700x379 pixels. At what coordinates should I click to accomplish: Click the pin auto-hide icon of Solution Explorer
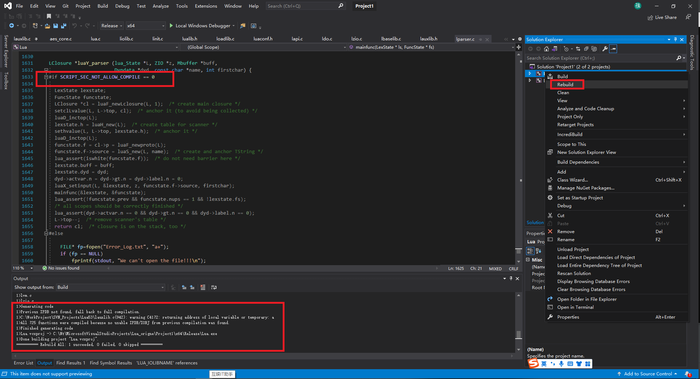pyautogui.click(x=675, y=39)
